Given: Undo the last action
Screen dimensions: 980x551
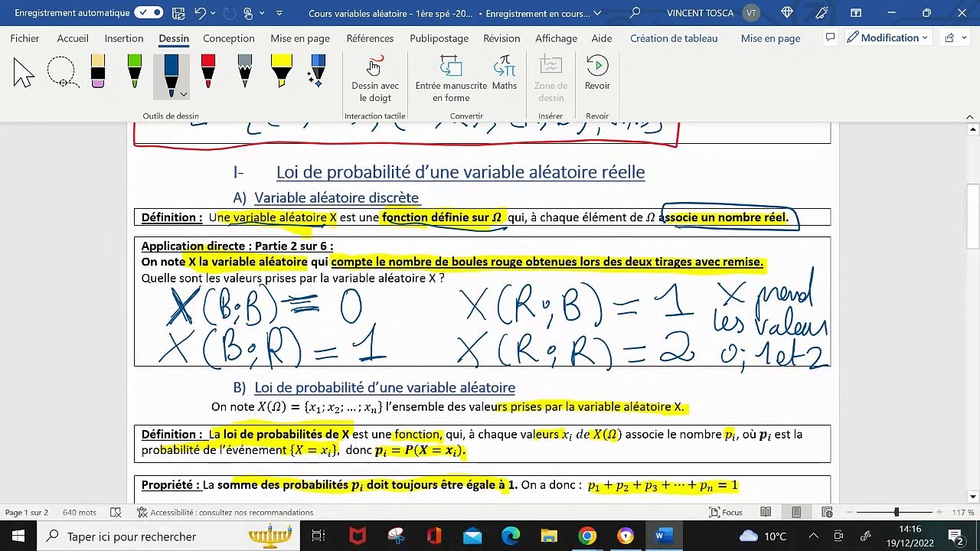Looking at the screenshot, I should click(200, 13).
